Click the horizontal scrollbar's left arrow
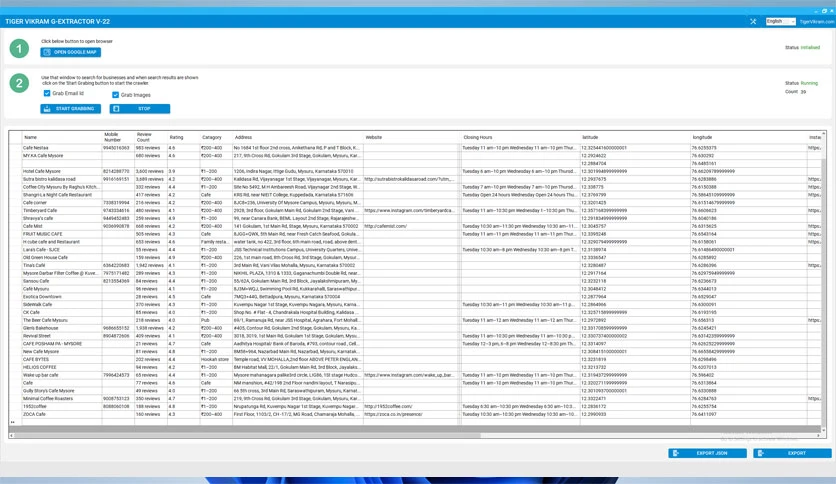 (12, 435)
